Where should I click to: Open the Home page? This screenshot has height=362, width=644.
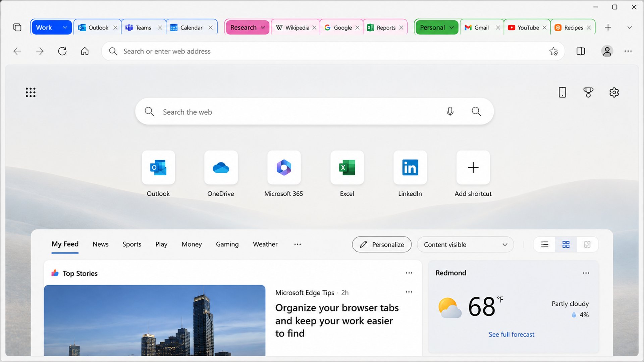click(85, 51)
